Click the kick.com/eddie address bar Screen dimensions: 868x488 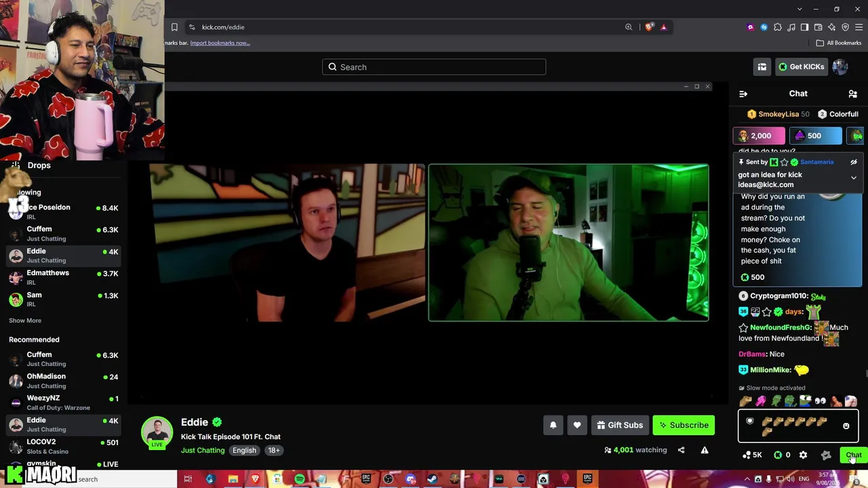click(x=407, y=27)
